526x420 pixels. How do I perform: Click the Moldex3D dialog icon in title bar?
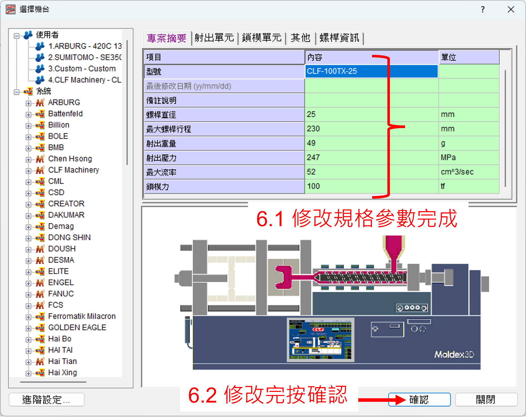tap(11, 9)
